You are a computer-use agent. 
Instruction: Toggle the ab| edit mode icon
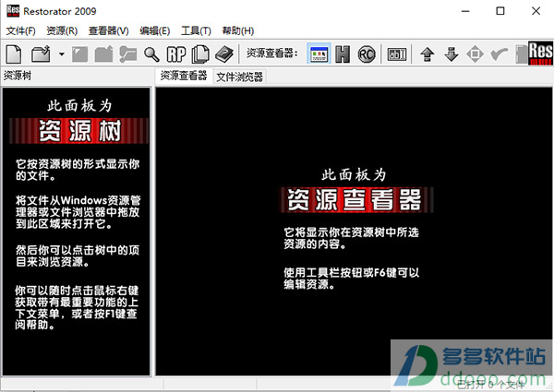(397, 54)
